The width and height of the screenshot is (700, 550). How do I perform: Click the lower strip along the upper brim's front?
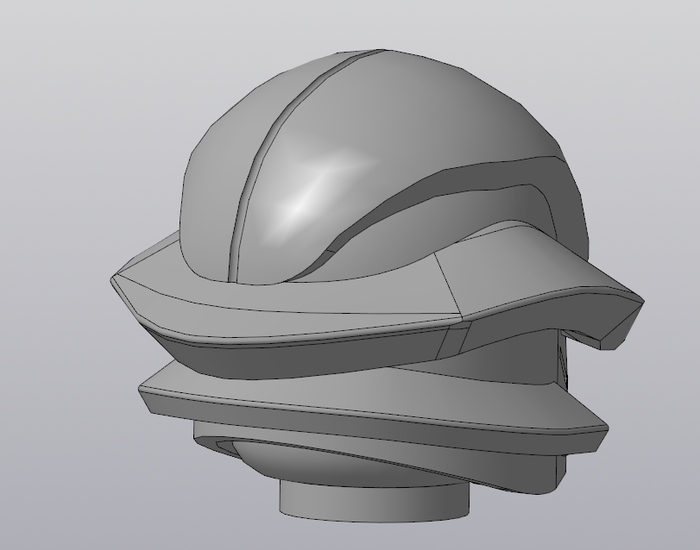(x=300, y=338)
